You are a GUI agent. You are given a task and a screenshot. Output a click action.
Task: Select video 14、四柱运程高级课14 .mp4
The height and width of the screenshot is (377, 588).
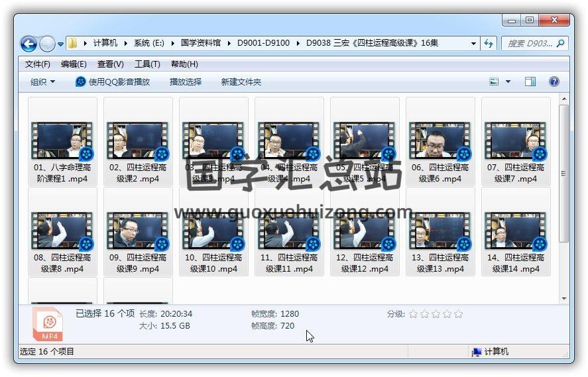[x=516, y=232]
